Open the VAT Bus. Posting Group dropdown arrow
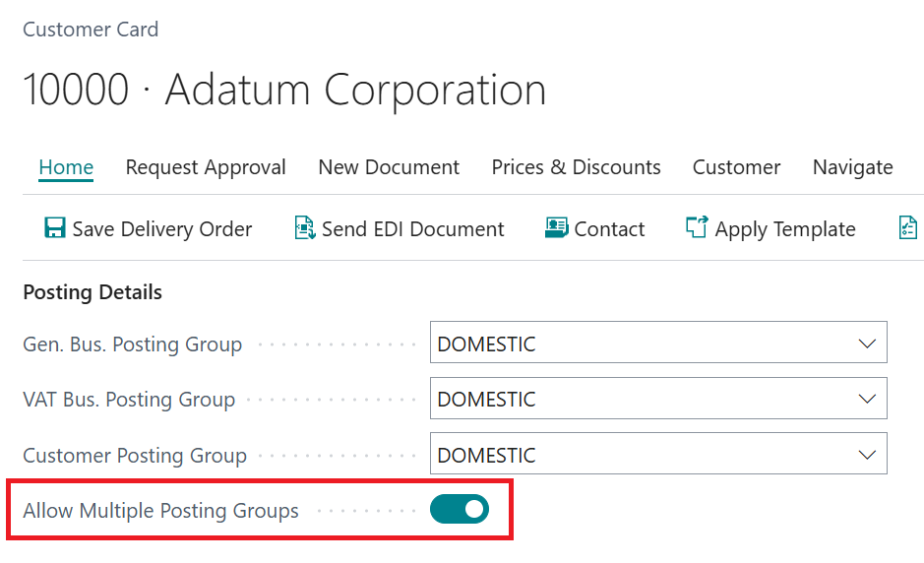This screenshot has height=563, width=924. (x=867, y=399)
